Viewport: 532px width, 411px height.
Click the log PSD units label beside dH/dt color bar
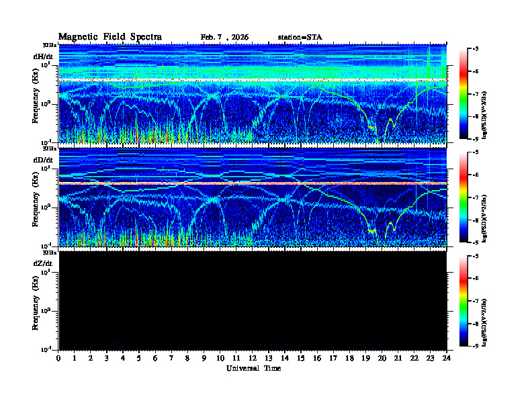[x=485, y=115]
